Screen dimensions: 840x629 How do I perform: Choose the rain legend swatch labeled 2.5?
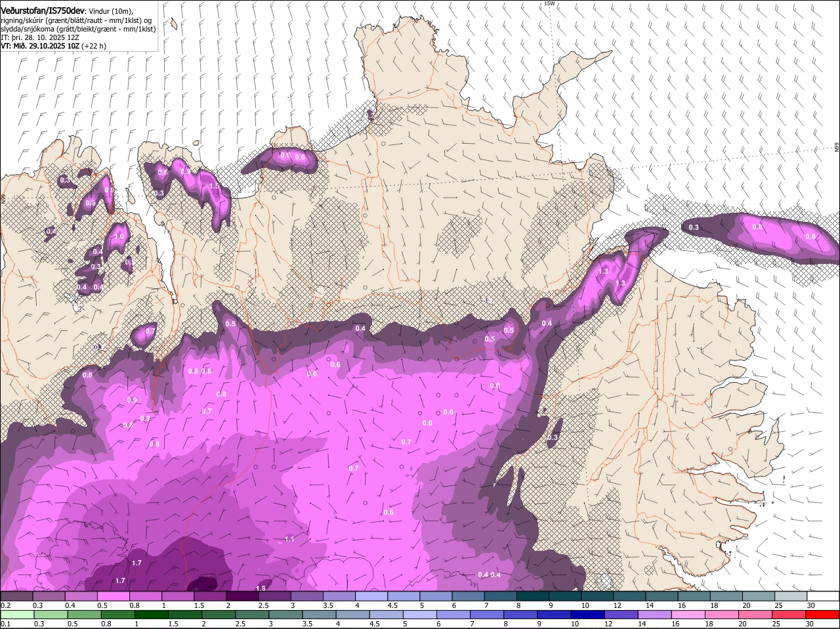(x=252, y=614)
